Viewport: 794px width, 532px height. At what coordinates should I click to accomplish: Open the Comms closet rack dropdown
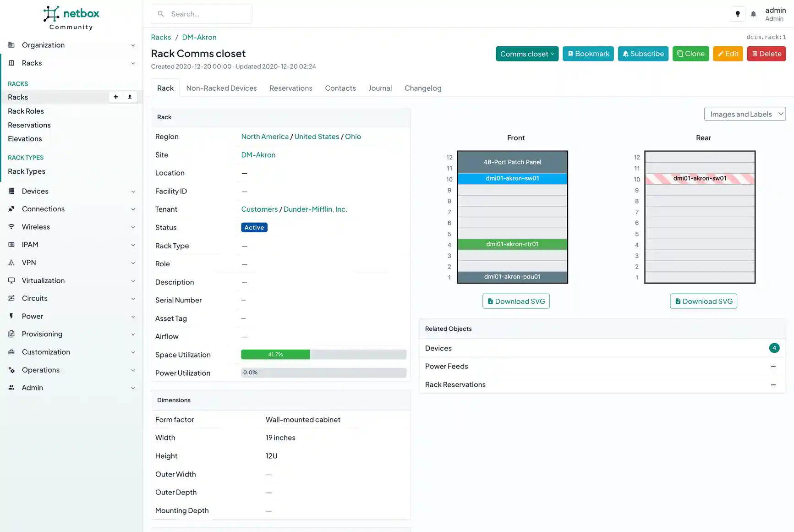click(x=527, y=54)
